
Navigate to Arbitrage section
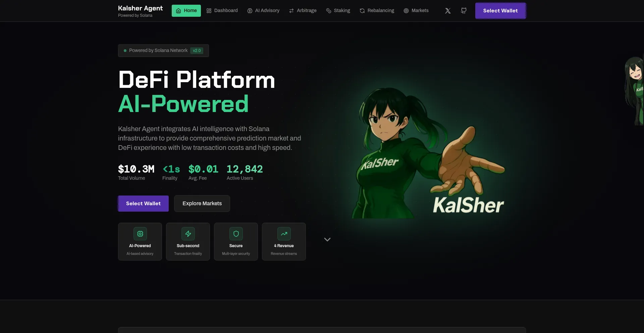tap(303, 11)
